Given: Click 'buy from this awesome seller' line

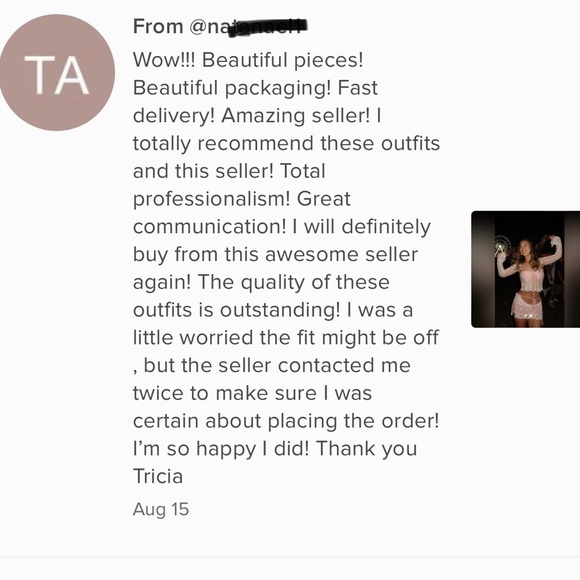Looking at the screenshot, I should 275,255.
